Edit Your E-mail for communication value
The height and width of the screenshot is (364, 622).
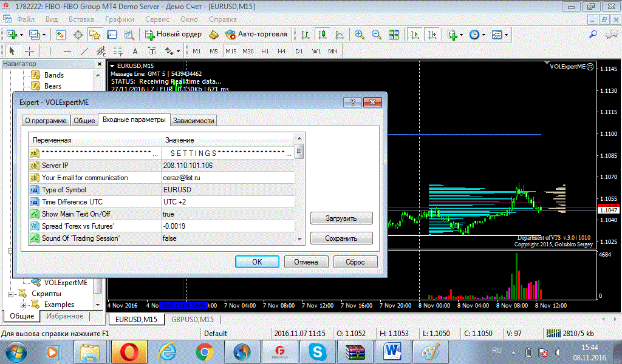click(228, 178)
